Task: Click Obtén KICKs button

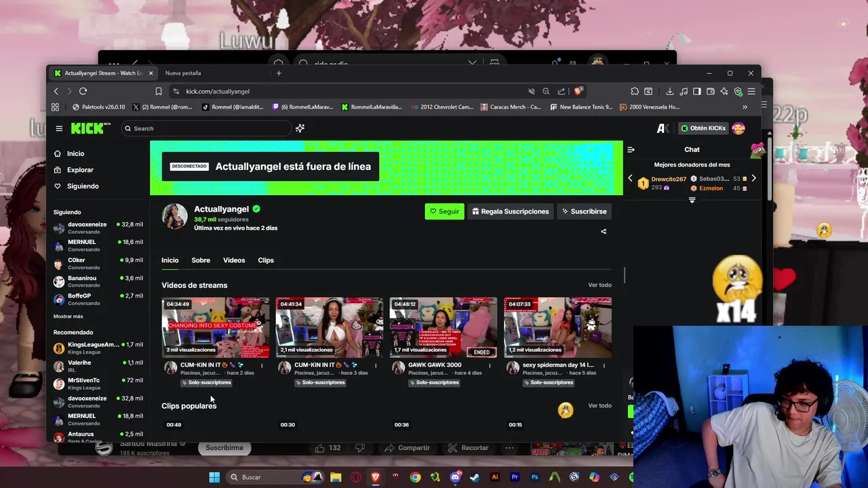Action: click(703, 128)
